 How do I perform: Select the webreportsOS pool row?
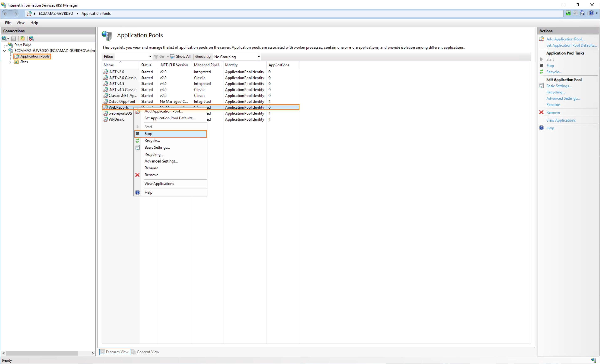[x=200, y=113]
